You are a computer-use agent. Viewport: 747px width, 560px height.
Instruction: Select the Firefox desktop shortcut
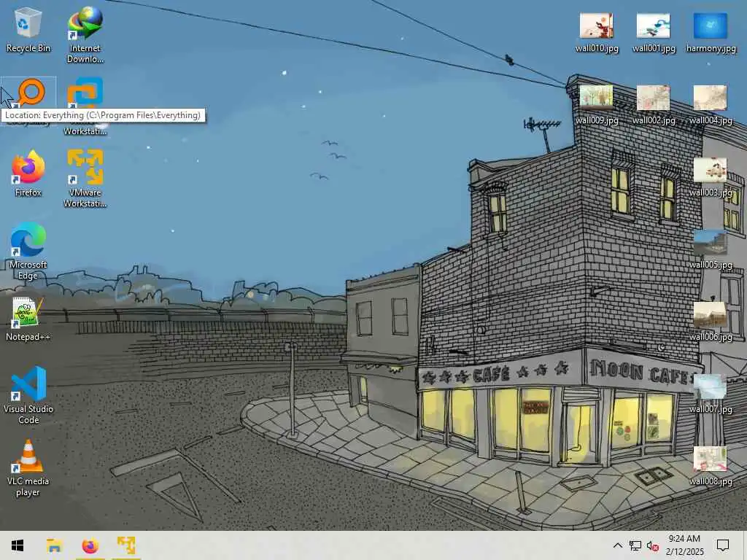pos(28,174)
